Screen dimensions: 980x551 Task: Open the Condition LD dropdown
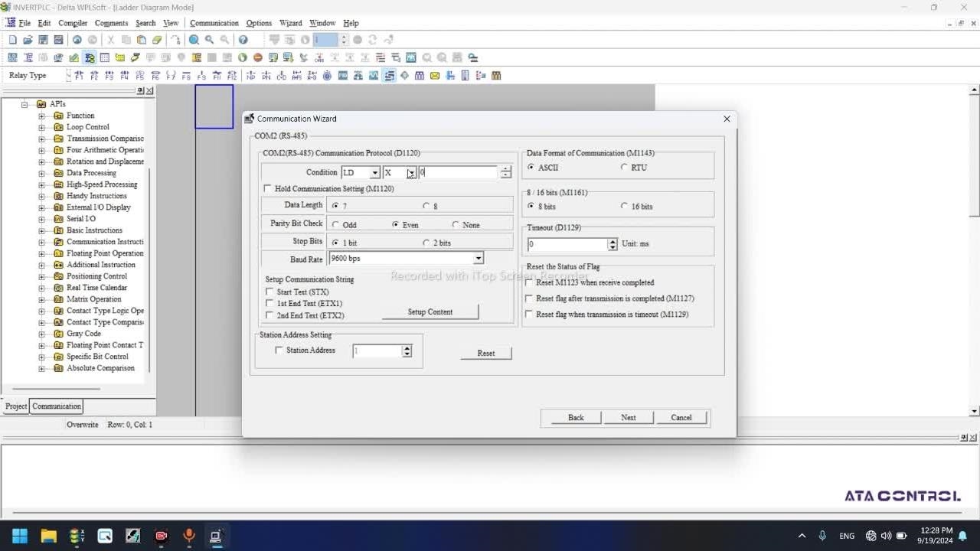(x=374, y=173)
